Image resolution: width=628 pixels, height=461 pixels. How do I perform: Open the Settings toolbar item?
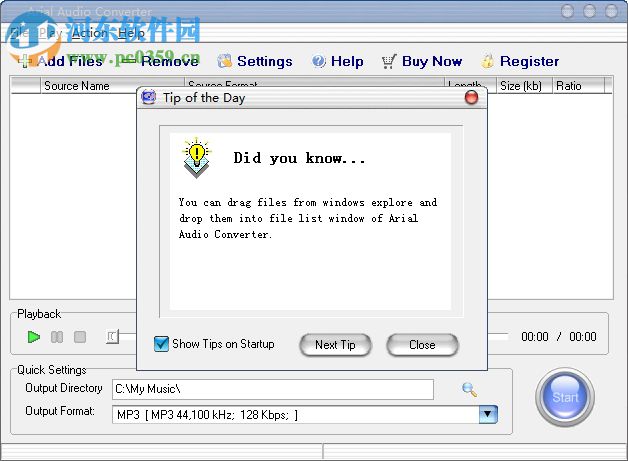pyautogui.click(x=255, y=61)
